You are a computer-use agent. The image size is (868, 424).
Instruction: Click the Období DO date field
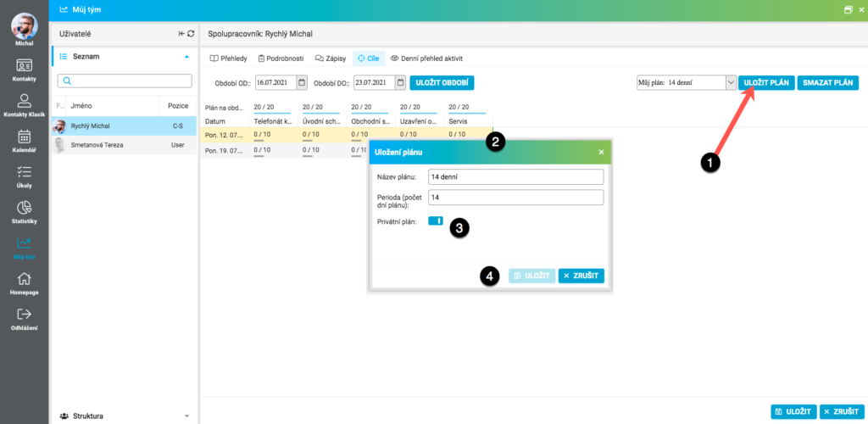coord(375,83)
